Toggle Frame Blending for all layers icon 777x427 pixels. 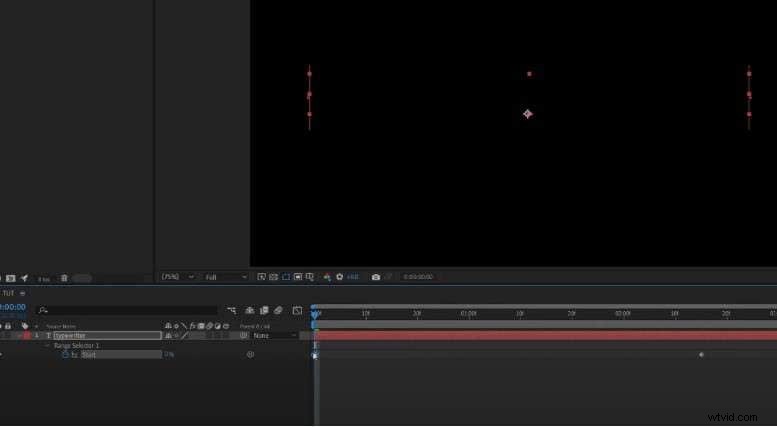click(x=264, y=310)
